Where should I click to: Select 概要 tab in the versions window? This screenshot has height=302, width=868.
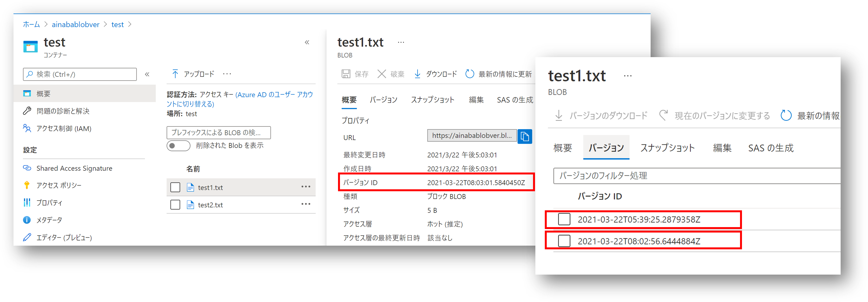click(x=563, y=148)
